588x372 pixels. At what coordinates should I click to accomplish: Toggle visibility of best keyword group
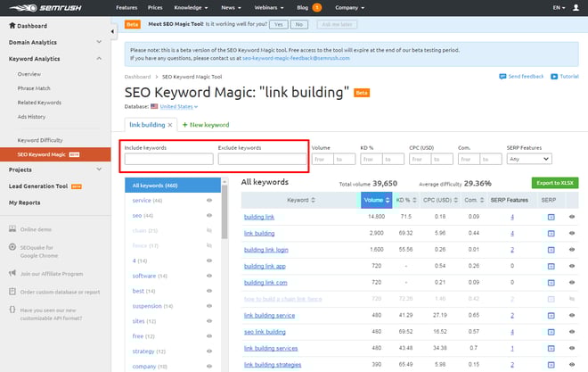pyautogui.click(x=209, y=291)
